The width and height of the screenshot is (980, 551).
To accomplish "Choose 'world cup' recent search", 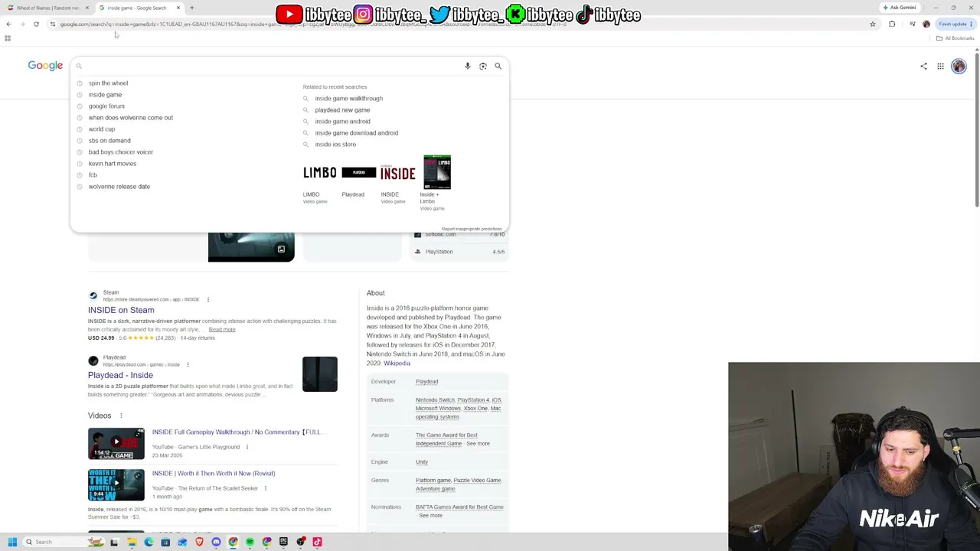I will pos(102,129).
